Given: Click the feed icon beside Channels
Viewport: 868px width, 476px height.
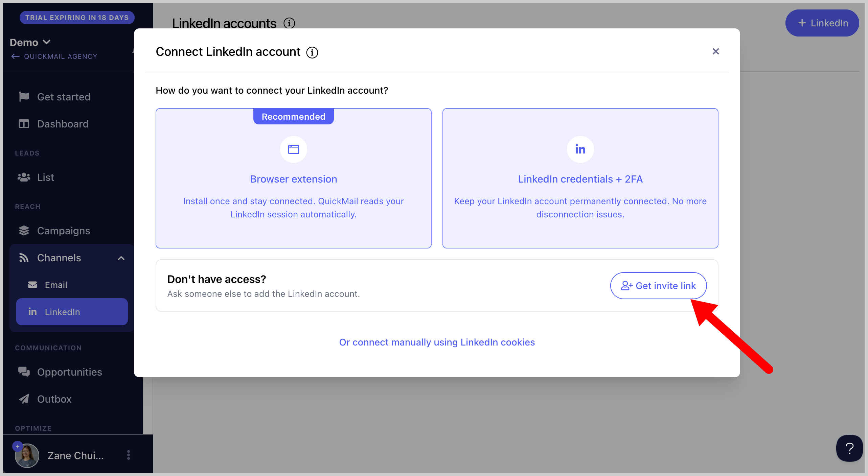Looking at the screenshot, I should click(24, 258).
